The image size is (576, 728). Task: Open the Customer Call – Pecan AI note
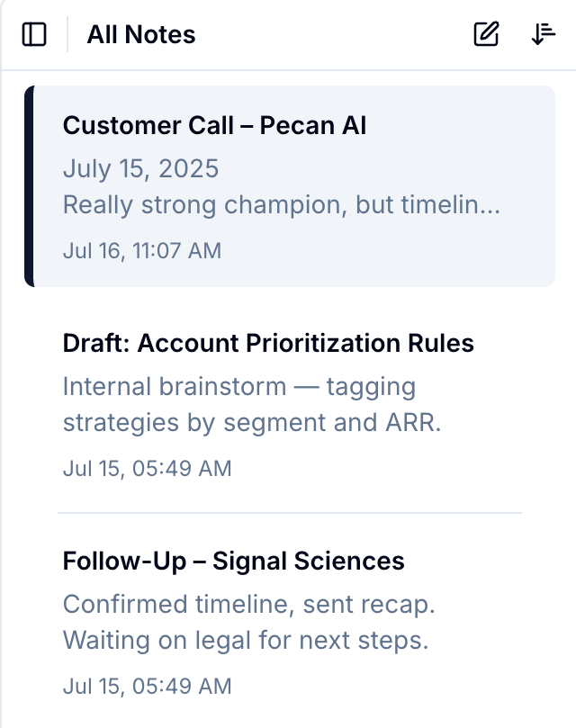214,125
